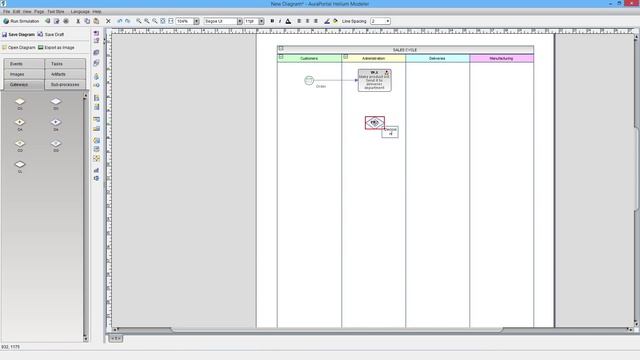Click the Cut scissors icon

tap(78, 21)
